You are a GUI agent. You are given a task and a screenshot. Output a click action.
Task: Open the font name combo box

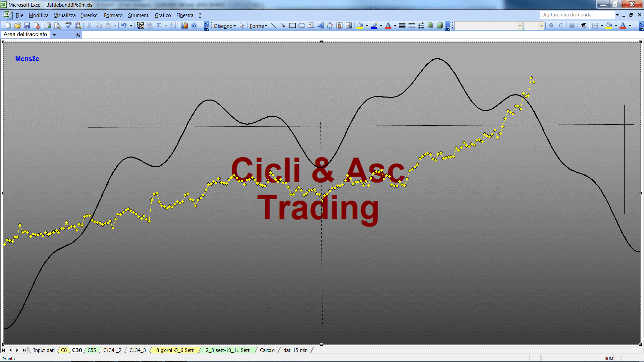click(x=488, y=25)
